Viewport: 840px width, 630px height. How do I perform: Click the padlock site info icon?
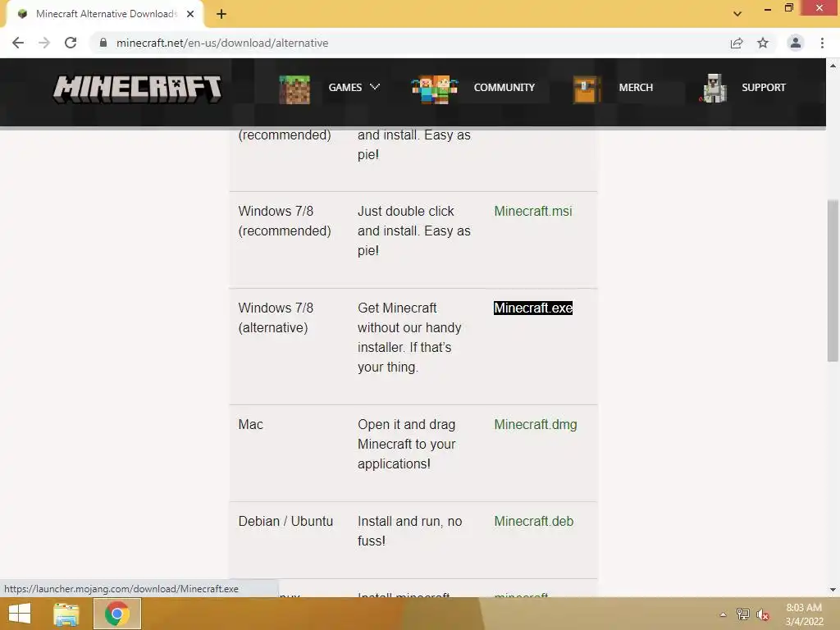tap(103, 43)
